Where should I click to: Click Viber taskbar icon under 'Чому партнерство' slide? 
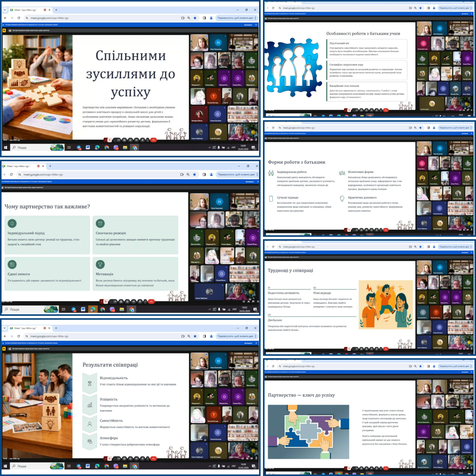(x=112, y=309)
